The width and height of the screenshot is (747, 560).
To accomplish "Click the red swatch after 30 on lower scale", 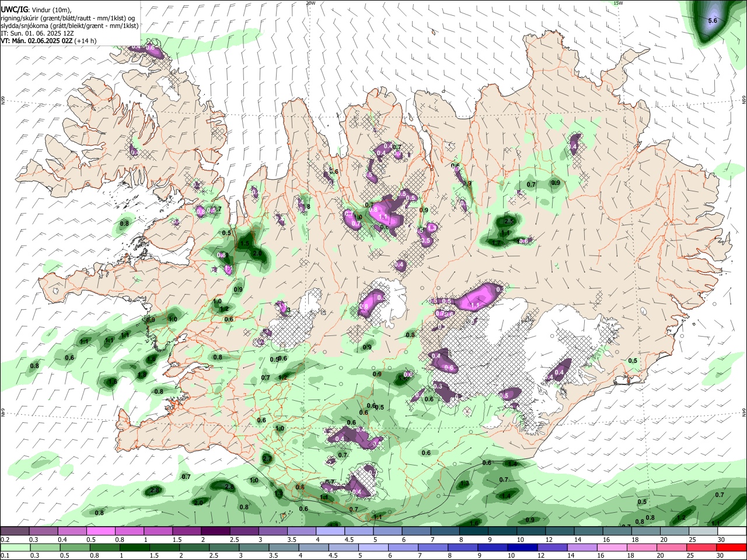I will point(732,547).
